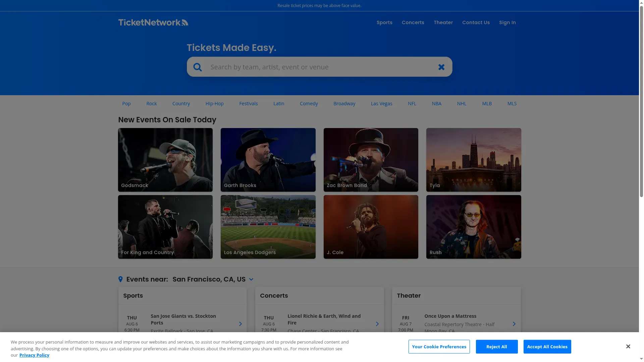Select Las Vegas category
Viewport: 644px width, 362px height.
(x=381, y=104)
